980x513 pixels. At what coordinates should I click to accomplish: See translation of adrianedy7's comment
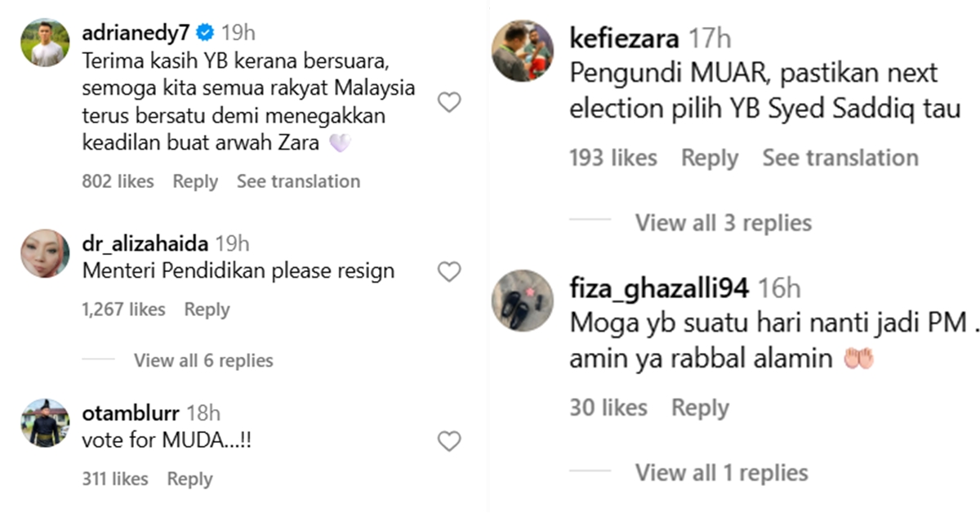(x=298, y=181)
